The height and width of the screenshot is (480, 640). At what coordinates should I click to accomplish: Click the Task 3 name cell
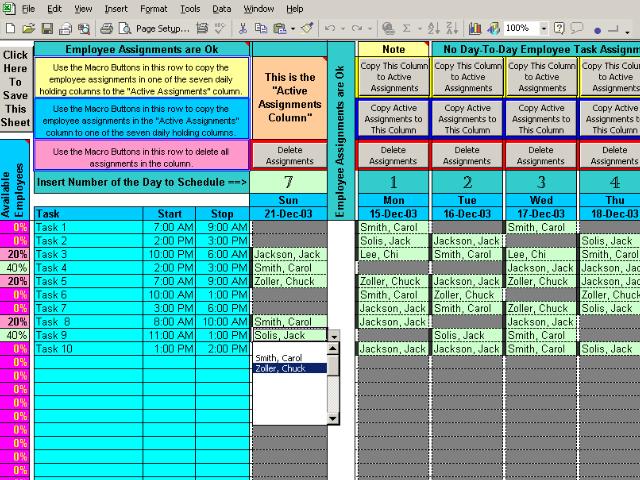(x=89, y=254)
